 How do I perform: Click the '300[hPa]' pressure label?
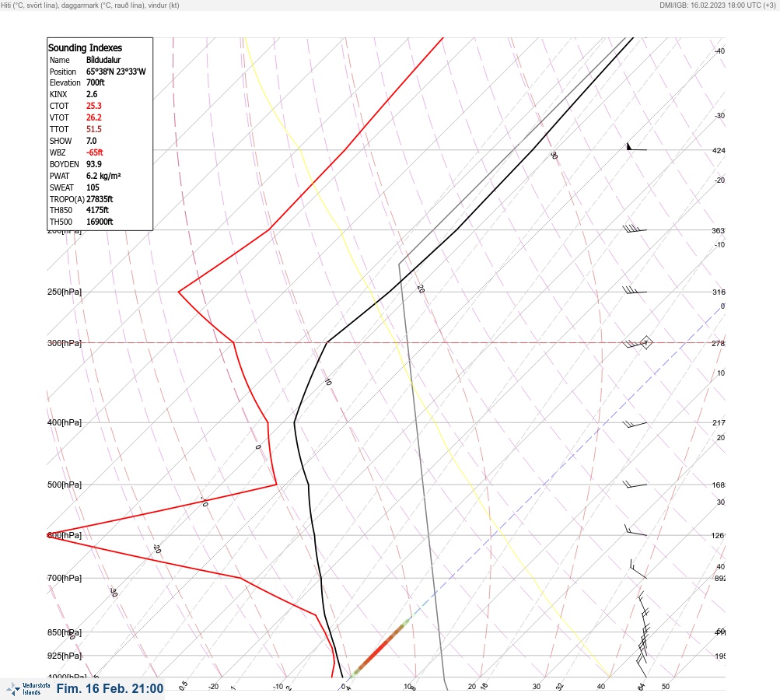65,343
